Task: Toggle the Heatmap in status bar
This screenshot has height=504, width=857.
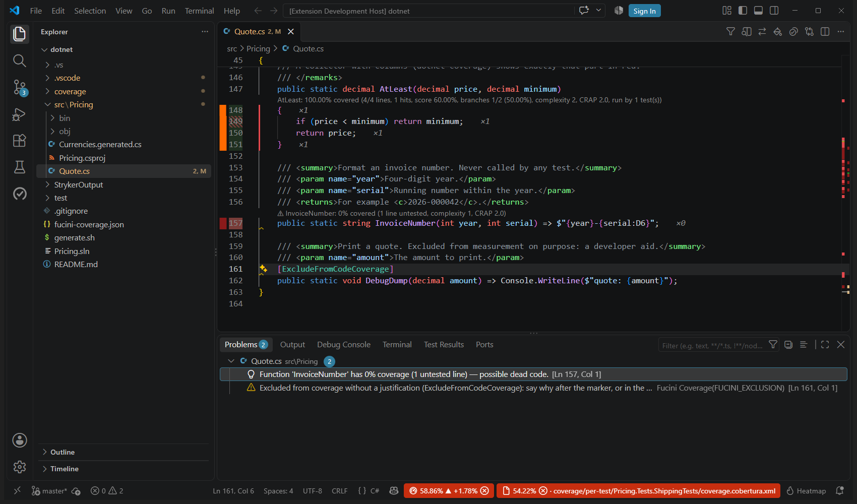Action: 806,491
